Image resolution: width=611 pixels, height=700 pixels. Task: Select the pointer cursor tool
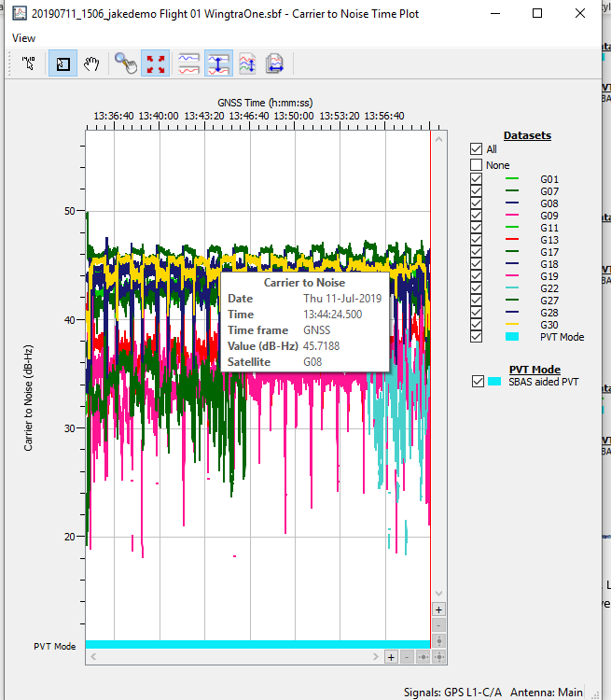tap(29, 64)
